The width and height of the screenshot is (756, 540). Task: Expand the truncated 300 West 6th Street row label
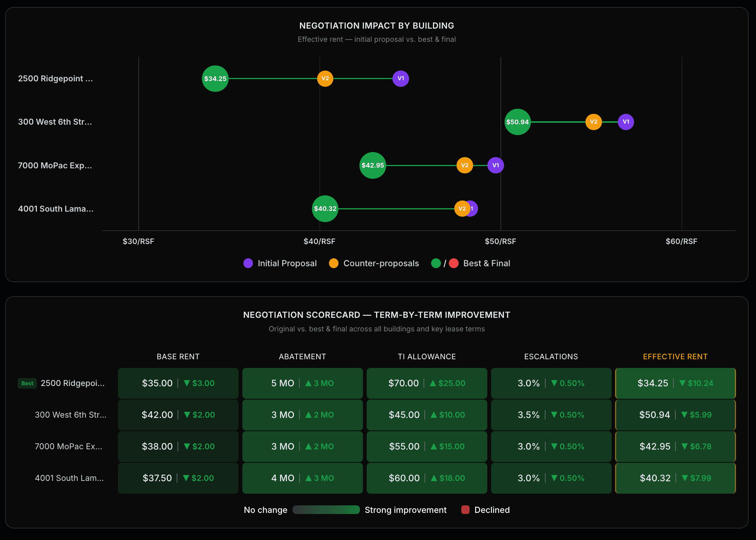(x=55, y=122)
